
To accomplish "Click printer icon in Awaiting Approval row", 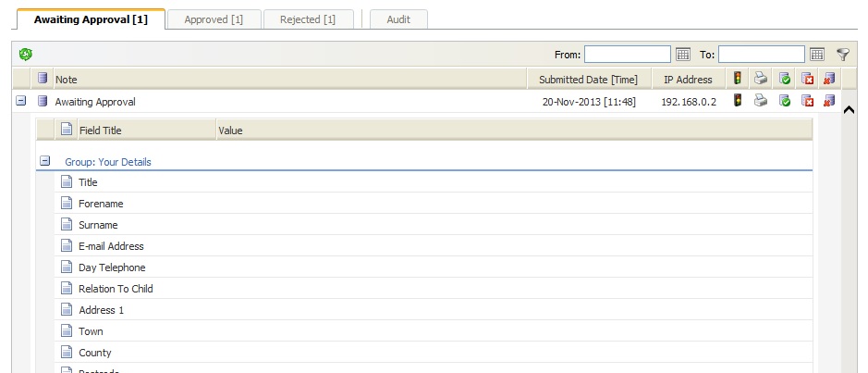I will [761, 101].
